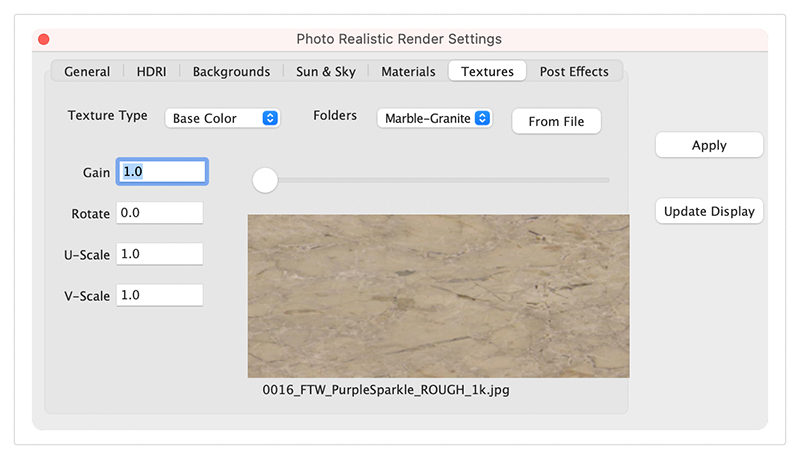Click the gain slider handle

tap(265, 180)
